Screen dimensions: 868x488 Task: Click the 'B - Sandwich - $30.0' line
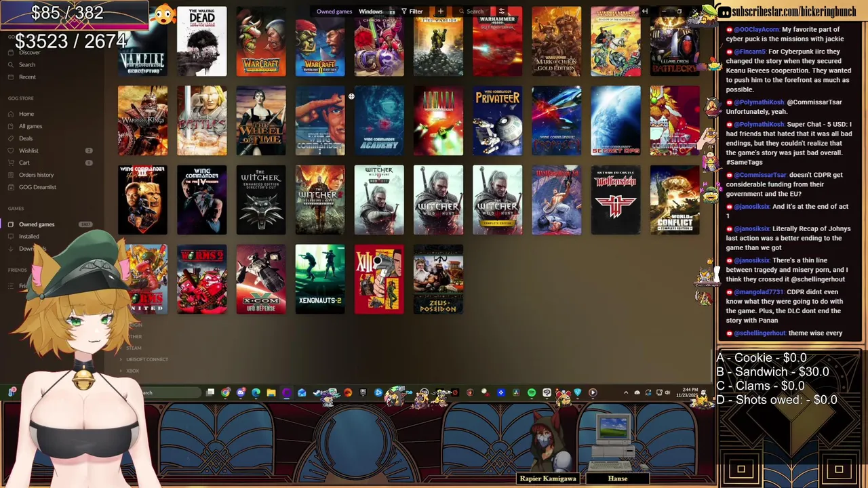click(772, 372)
